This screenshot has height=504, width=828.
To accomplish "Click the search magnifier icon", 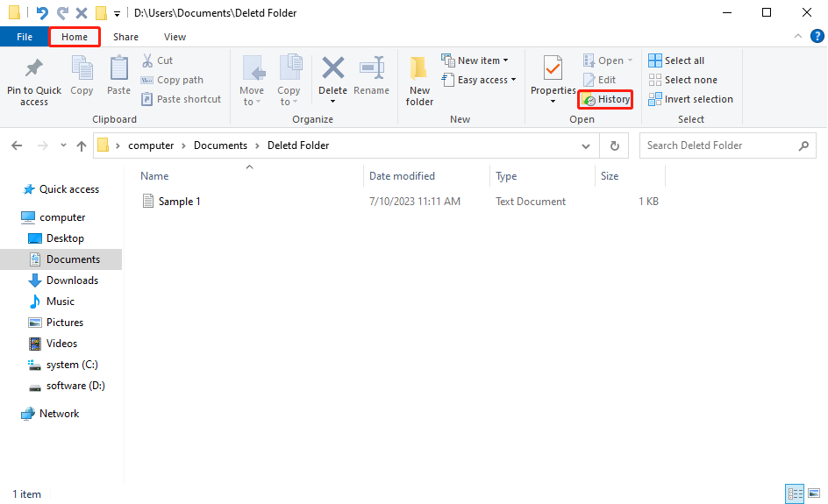I will 803,146.
